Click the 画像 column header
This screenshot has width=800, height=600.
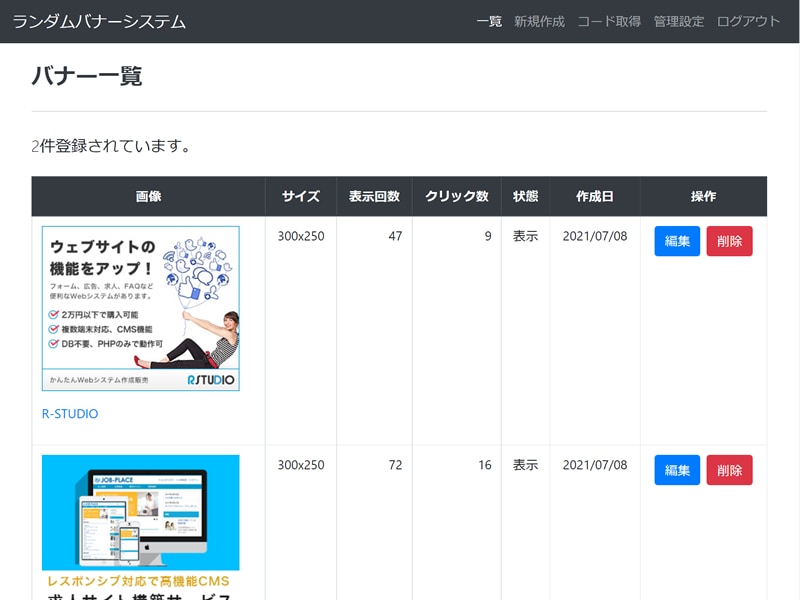148,196
